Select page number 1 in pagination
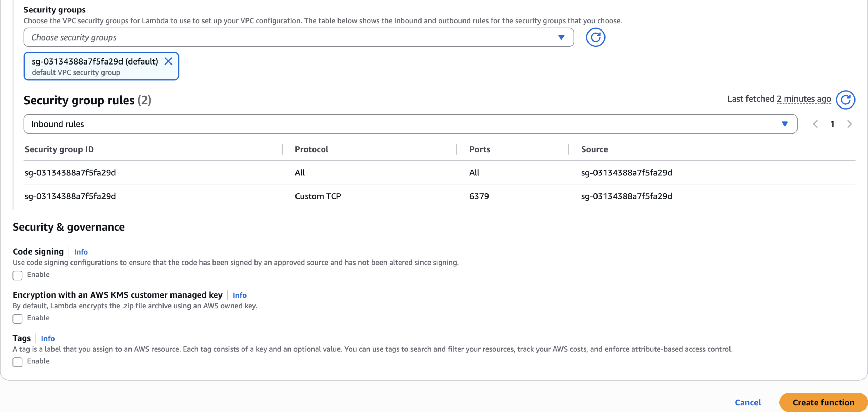 click(x=832, y=124)
